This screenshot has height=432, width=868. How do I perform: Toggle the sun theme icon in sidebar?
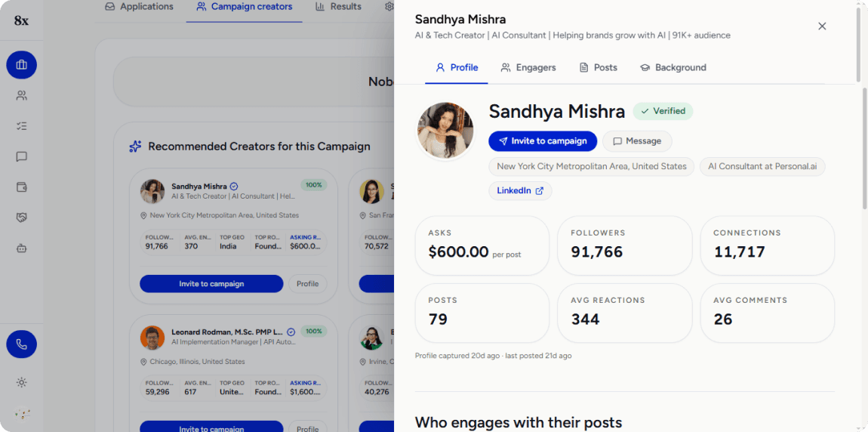click(x=22, y=382)
